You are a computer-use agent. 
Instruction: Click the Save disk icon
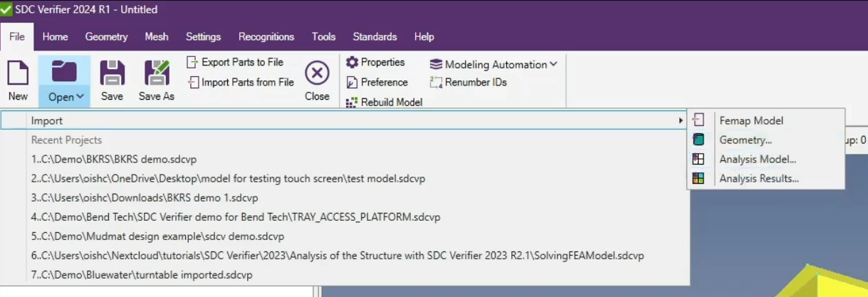pyautogui.click(x=112, y=73)
